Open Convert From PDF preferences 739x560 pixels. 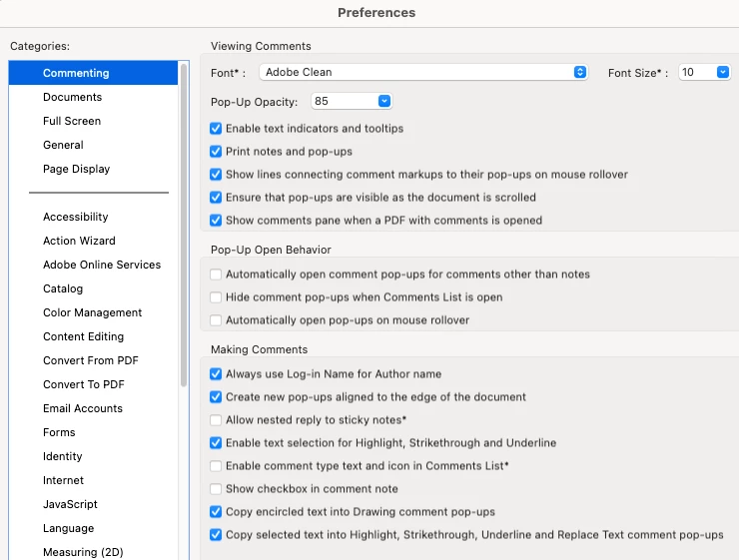tap(90, 360)
